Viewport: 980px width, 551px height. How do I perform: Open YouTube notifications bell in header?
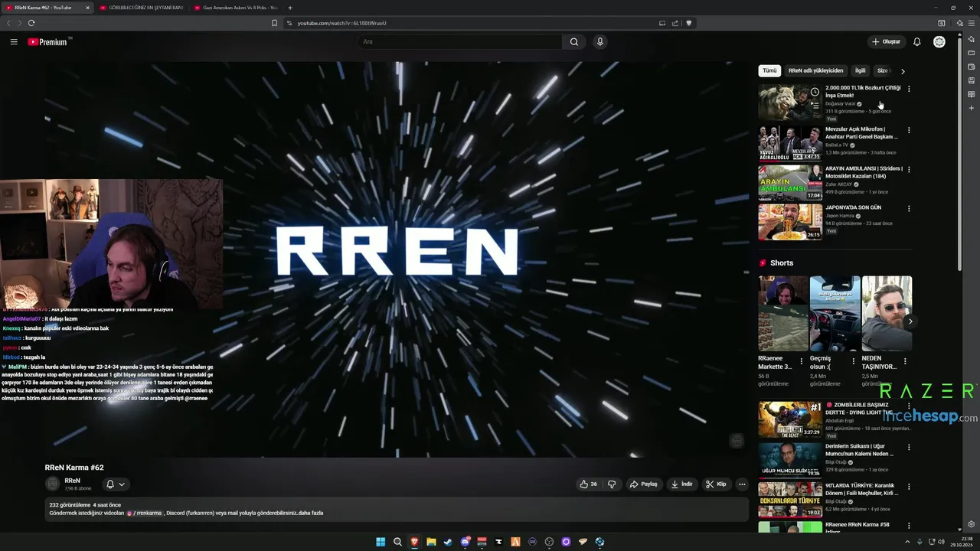pyautogui.click(x=916, y=42)
